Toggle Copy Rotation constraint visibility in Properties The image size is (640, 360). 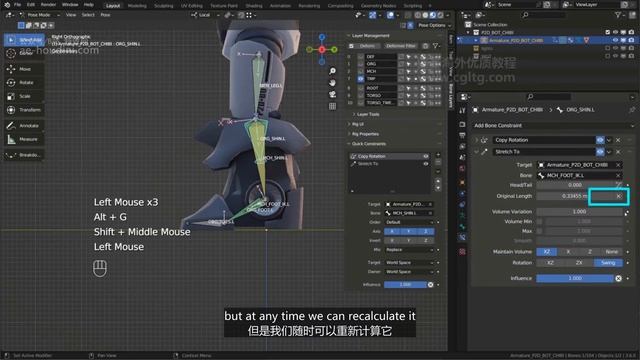[x=600, y=140]
